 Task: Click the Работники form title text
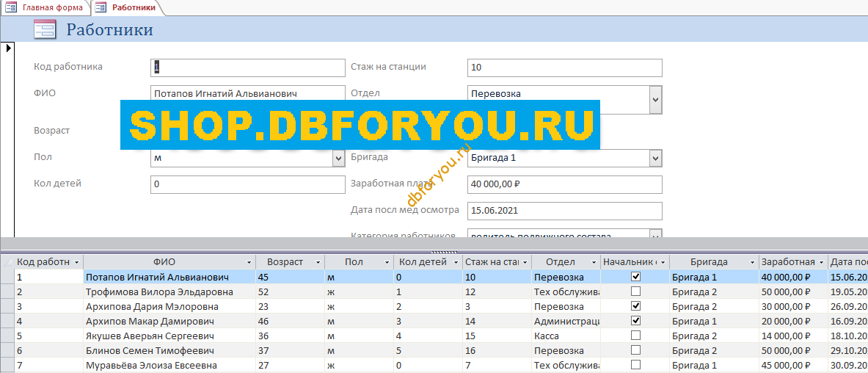(x=109, y=29)
